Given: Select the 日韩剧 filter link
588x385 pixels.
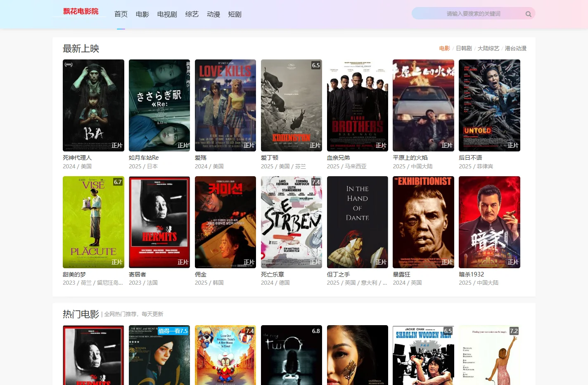Looking at the screenshot, I should [x=464, y=48].
